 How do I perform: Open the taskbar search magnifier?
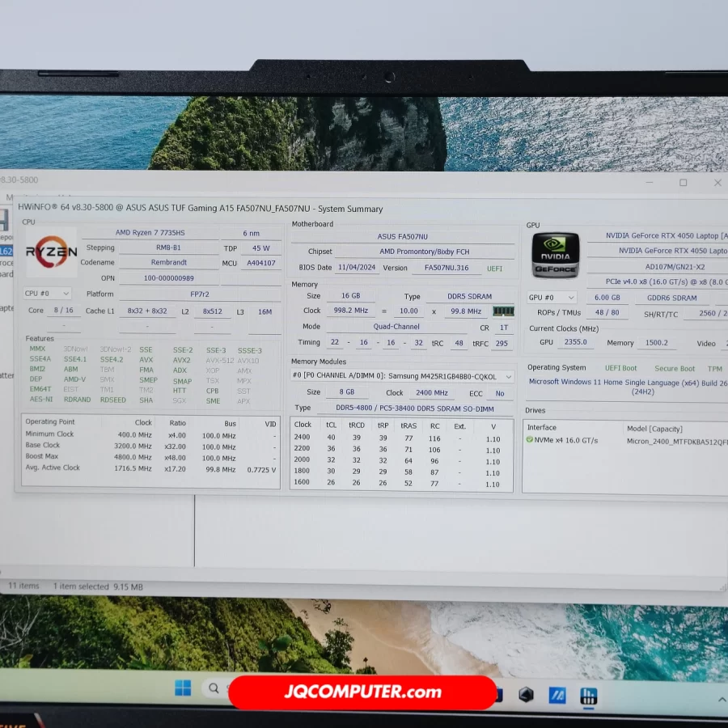214,688
